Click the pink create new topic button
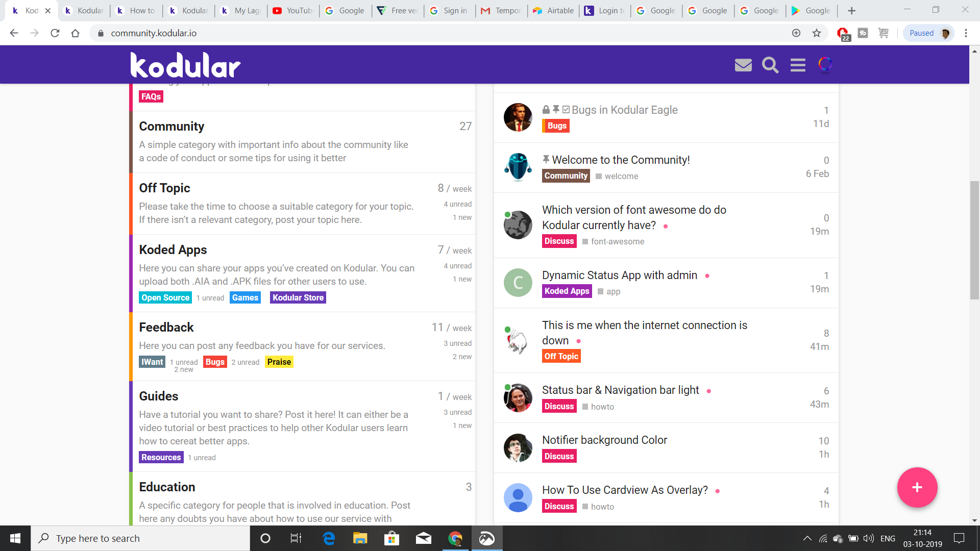Image resolution: width=980 pixels, height=551 pixels. [x=917, y=487]
